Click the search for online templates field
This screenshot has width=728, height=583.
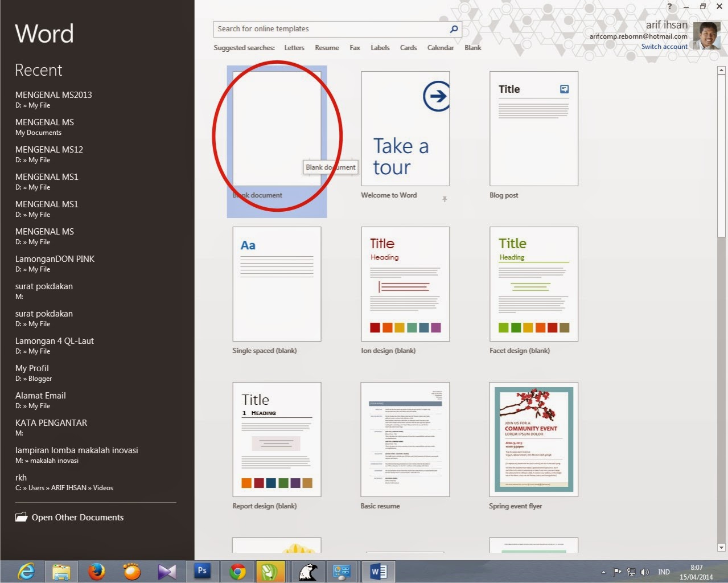pyautogui.click(x=337, y=29)
